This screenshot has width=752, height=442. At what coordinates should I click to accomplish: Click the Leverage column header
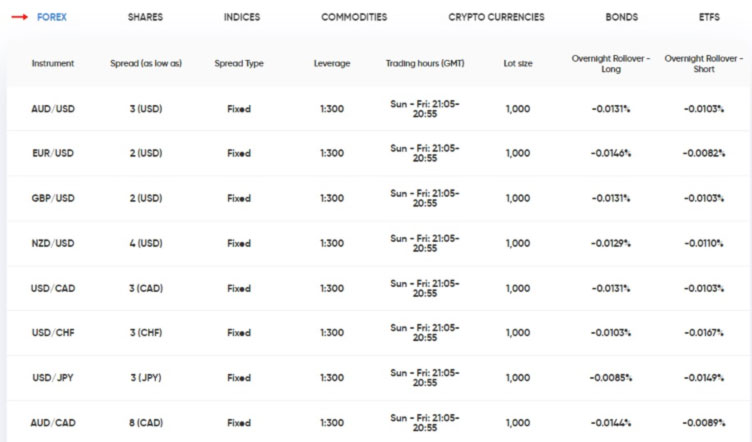332,63
